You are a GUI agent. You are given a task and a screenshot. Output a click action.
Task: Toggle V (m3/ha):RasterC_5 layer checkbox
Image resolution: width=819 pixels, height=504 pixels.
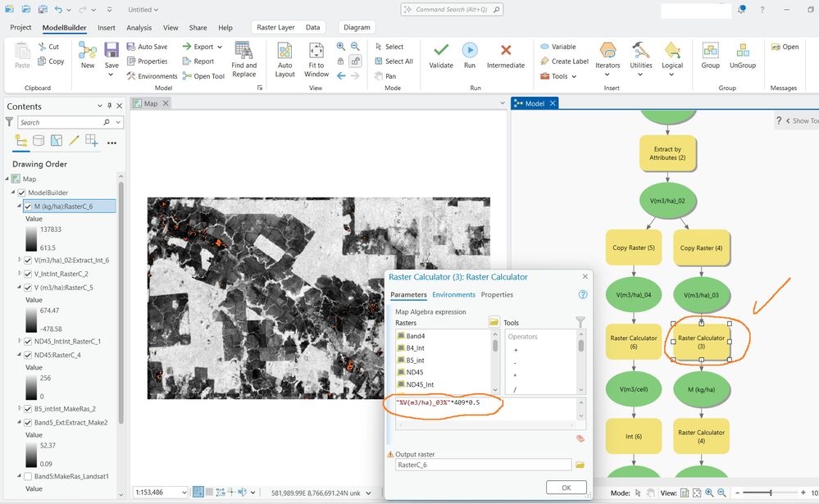28,288
